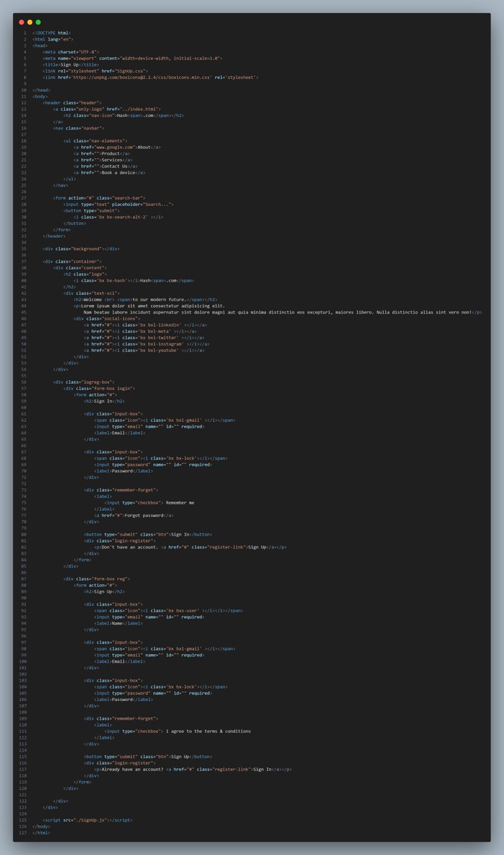Click the only-logo anchor to ../index.html
Viewport: 504px width, 855px height.
pos(107,109)
